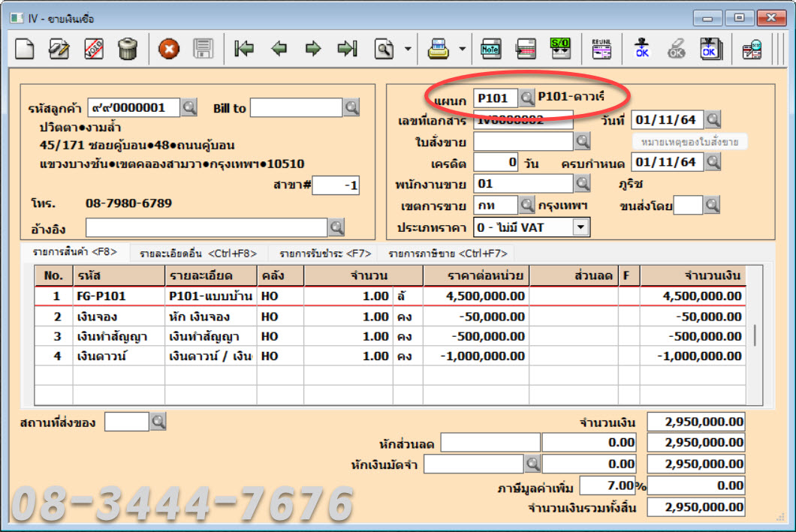Click the Bill to input field
The height and width of the screenshot is (532, 796).
click(x=297, y=107)
